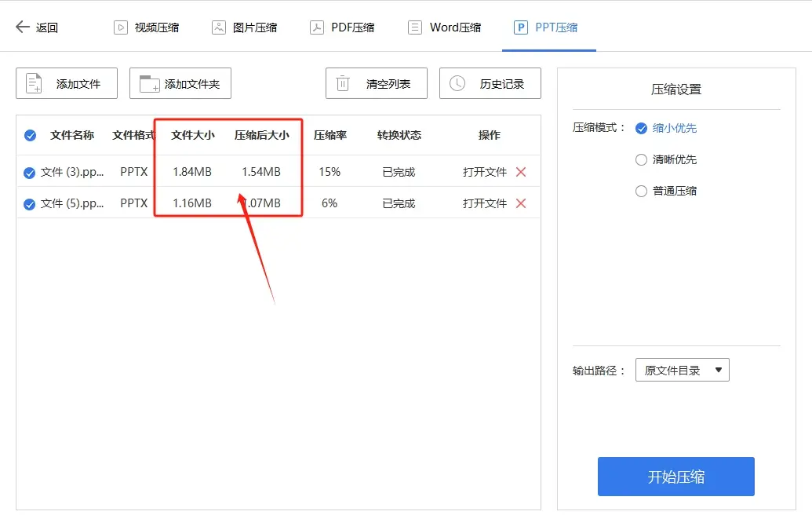Image resolution: width=812 pixels, height=526 pixels.
Task: Open the 输出路径 output path dropdown
Action: coord(681,370)
